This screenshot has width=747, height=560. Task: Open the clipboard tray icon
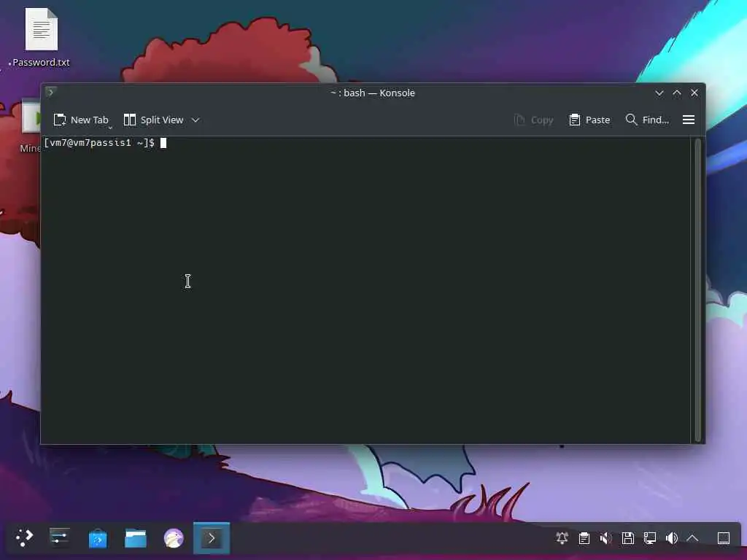pos(584,538)
